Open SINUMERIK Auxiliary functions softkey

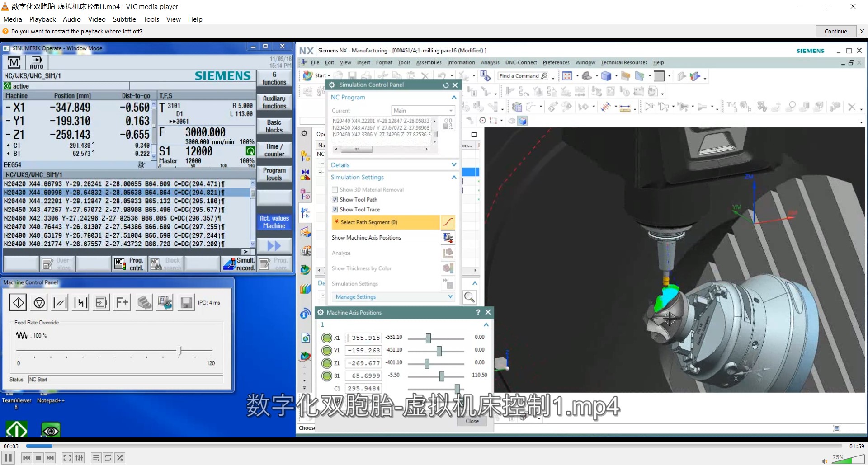click(x=274, y=102)
